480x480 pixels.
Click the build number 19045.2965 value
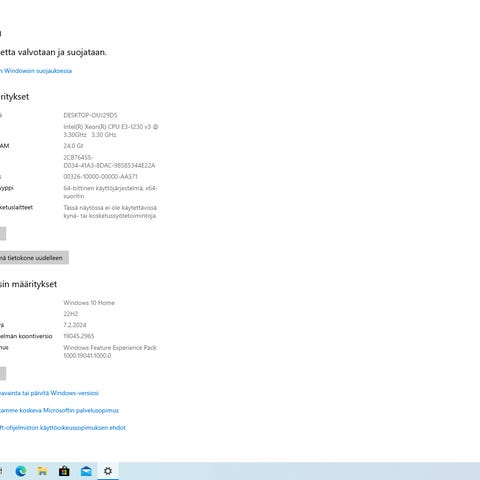click(x=79, y=336)
